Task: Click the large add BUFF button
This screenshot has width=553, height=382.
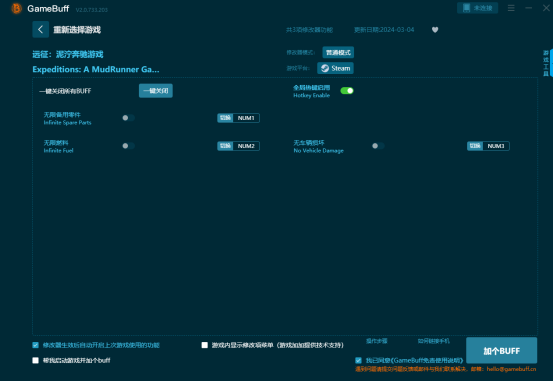Action: click(502, 351)
